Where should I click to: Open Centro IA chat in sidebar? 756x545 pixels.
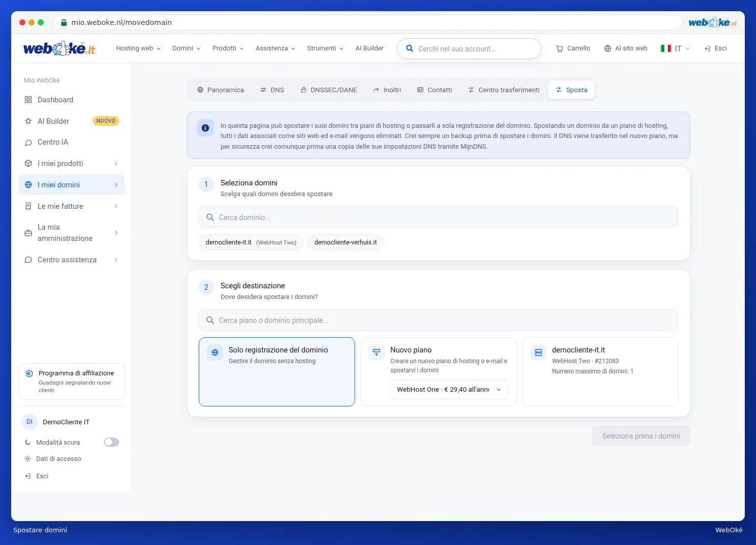[x=71, y=142]
